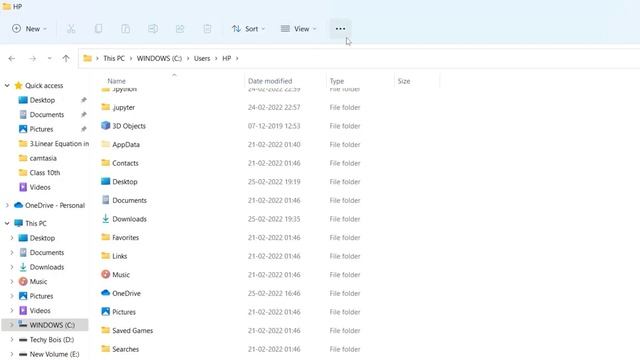The width and height of the screenshot is (640, 360).
Task: Select WINDOWS (C:) drive in sidebar
Action: [52, 325]
